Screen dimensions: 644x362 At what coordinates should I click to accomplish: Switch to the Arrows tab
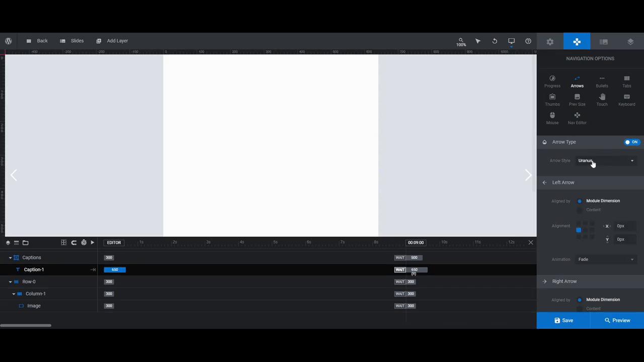(x=577, y=81)
